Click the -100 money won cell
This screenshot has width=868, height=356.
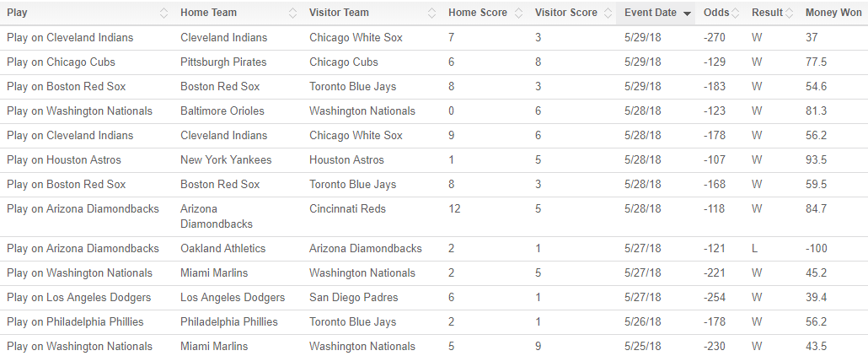pos(817,248)
